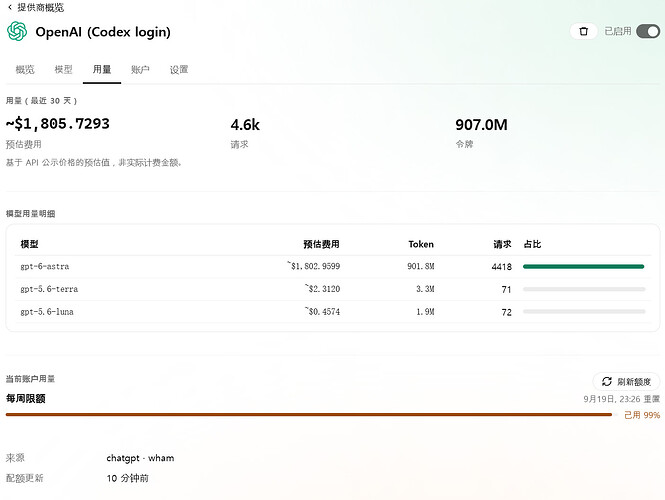Click the chatgpt - wham source value
The height and width of the screenshot is (500, 665).
pos(140,458)
